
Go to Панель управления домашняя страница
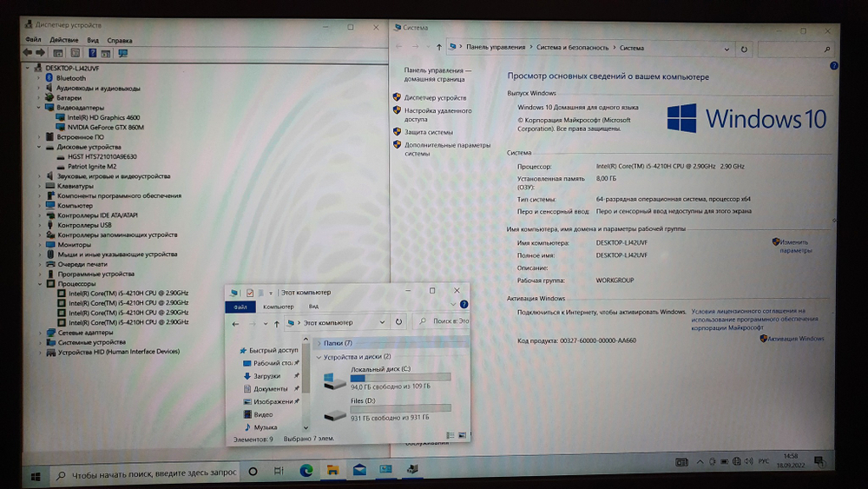click(x=437, y=75)
